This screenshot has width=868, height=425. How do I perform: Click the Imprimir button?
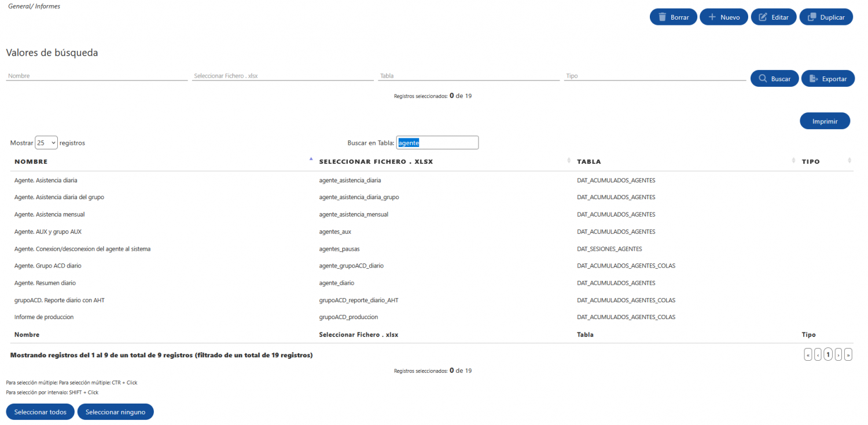click(825, 121)
